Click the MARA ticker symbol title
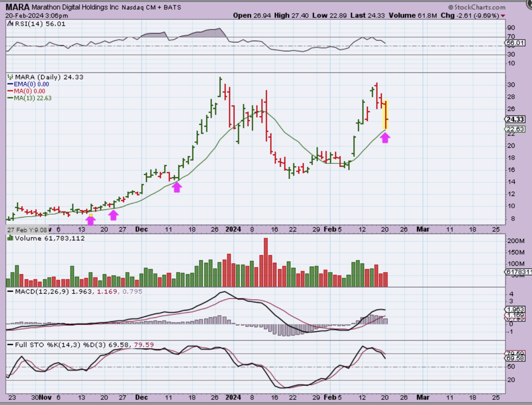The image size is (532, 405). 18,7
